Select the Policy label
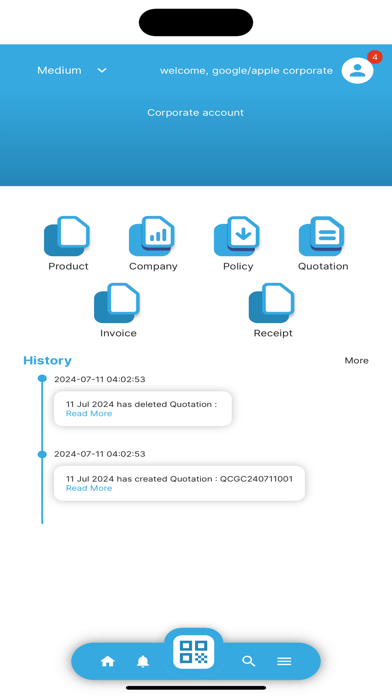Viewport: 392px width, 696px height. point(238,266)
